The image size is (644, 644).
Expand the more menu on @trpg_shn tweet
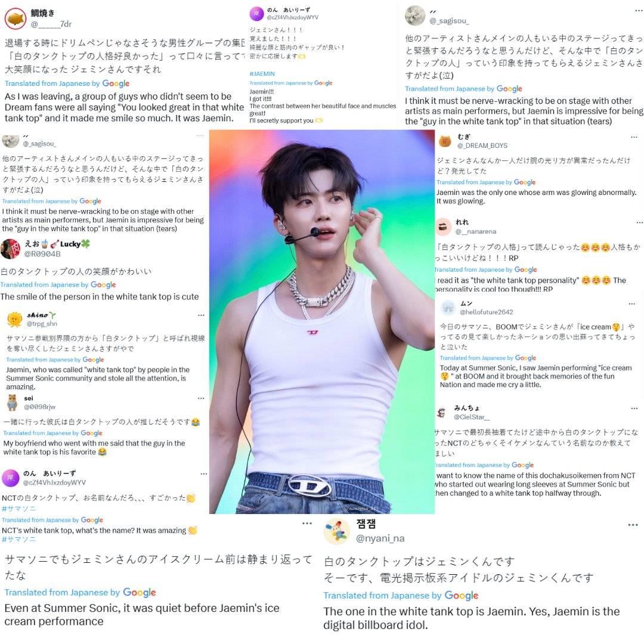pyautogui.click(x=201, y=315)
